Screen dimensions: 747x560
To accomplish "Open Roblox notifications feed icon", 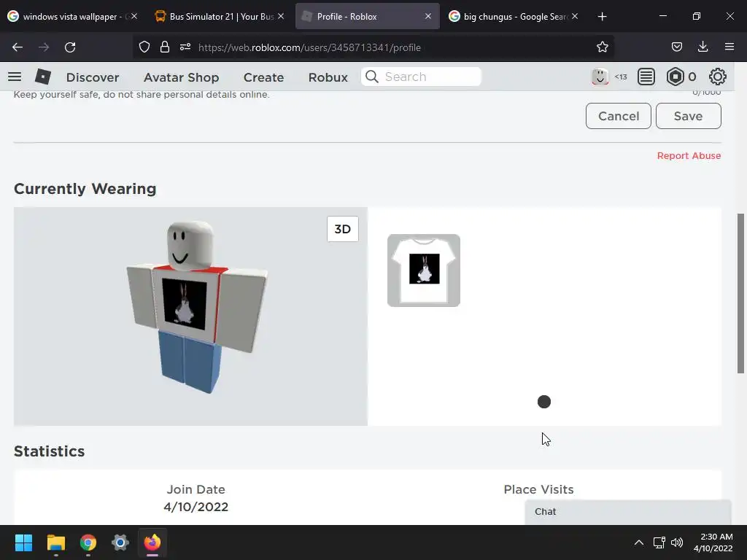I will (646, 77).
